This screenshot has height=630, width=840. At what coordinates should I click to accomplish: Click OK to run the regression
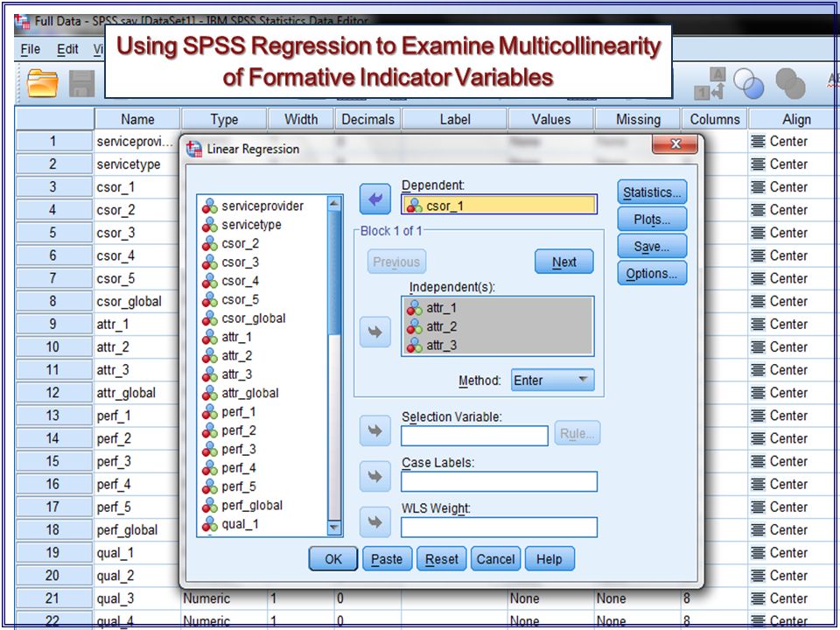(332, 559)
